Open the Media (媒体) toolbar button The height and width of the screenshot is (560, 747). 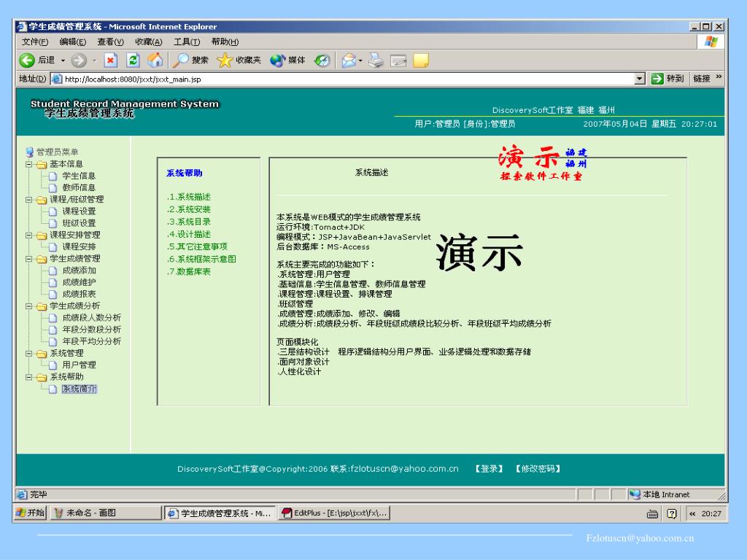pos(287,60)
